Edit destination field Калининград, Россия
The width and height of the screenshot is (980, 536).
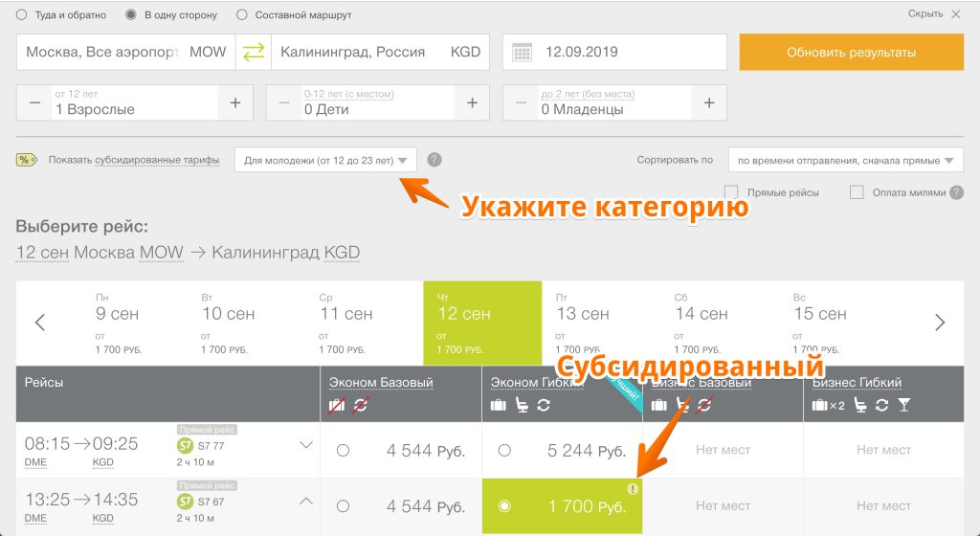[x=380, y=52]
